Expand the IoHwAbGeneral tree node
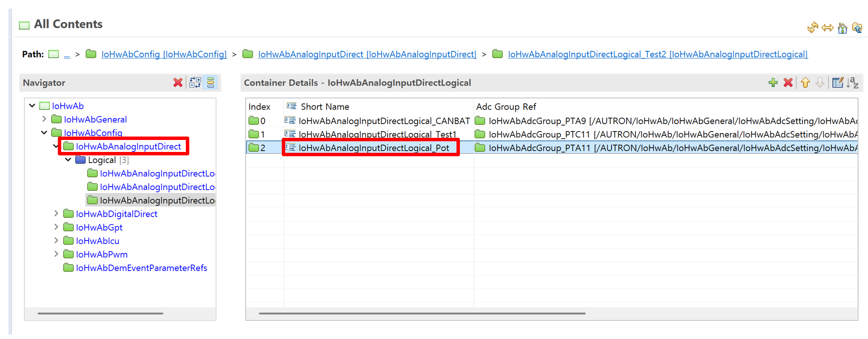868x339 pixels. pyautogui.click(x=44, y=119)
